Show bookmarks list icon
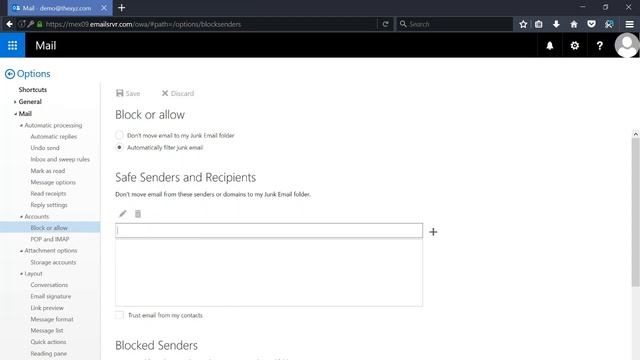Screen dimensions: 640x360 (539, 24)
